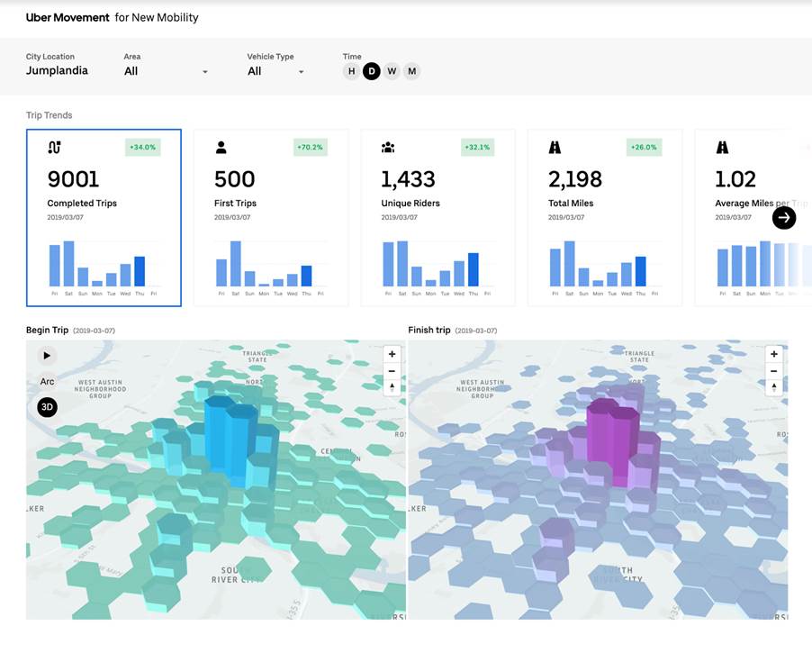
Task: Select the Jumplandia city location field
Action: [x=57, y=70]
